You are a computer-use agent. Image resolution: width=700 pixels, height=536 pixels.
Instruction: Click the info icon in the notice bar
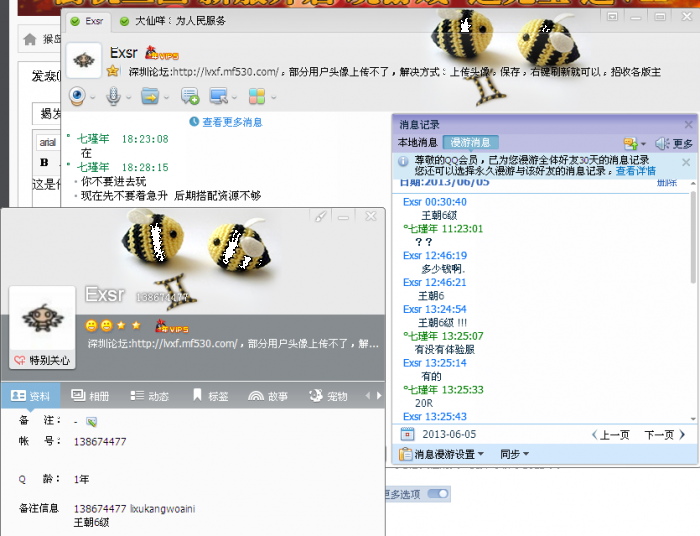403,161
